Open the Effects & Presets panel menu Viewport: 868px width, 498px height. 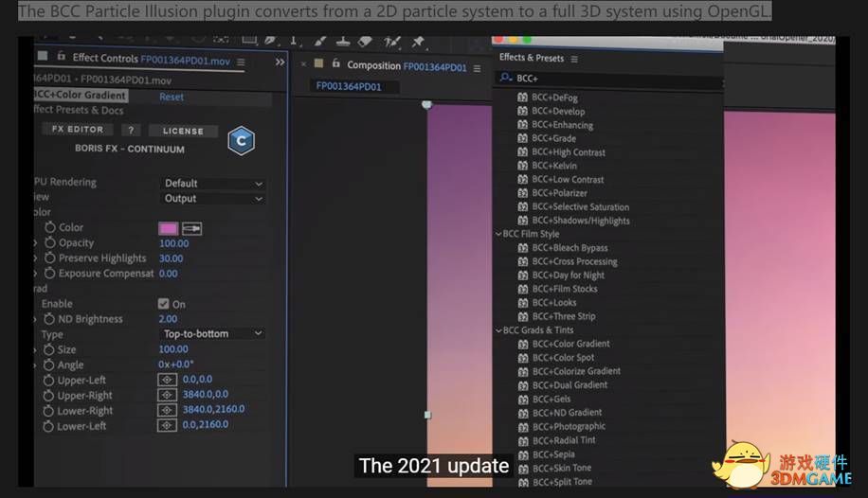coord(574,60)
